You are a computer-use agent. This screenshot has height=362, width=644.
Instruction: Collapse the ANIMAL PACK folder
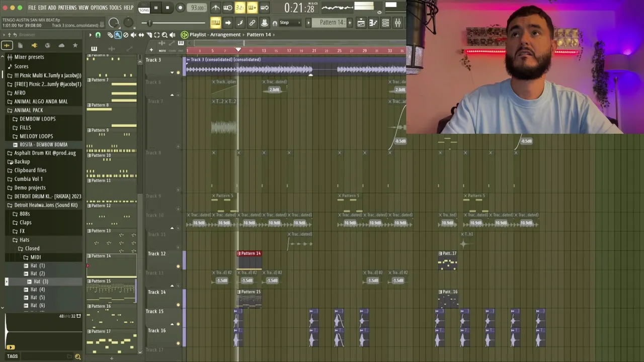[x=29, y=110]
